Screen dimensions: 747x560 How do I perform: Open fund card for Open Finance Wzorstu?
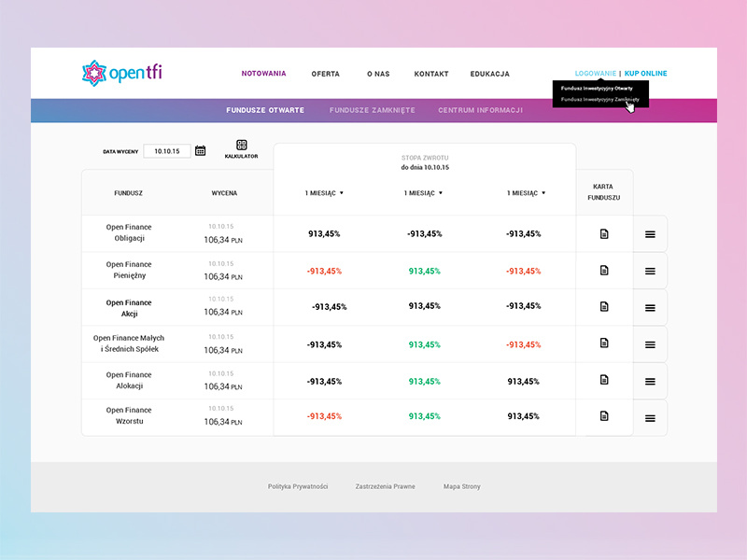tap(604, 415)
